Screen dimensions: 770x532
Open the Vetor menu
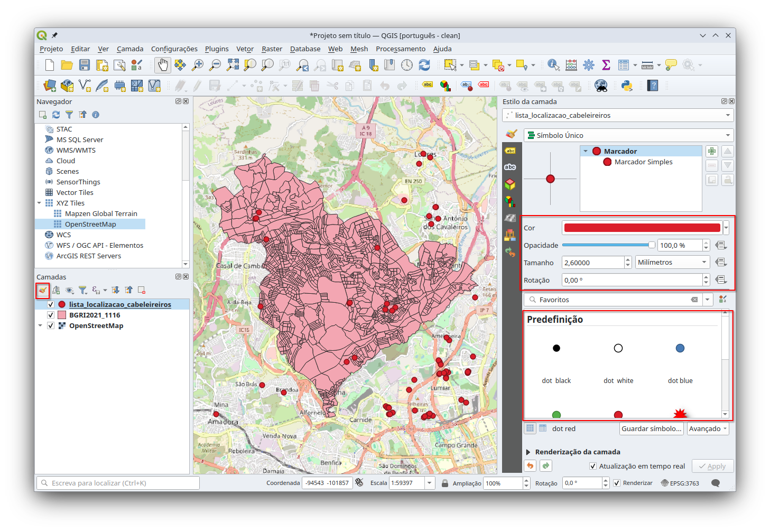[x=245, y=49]
